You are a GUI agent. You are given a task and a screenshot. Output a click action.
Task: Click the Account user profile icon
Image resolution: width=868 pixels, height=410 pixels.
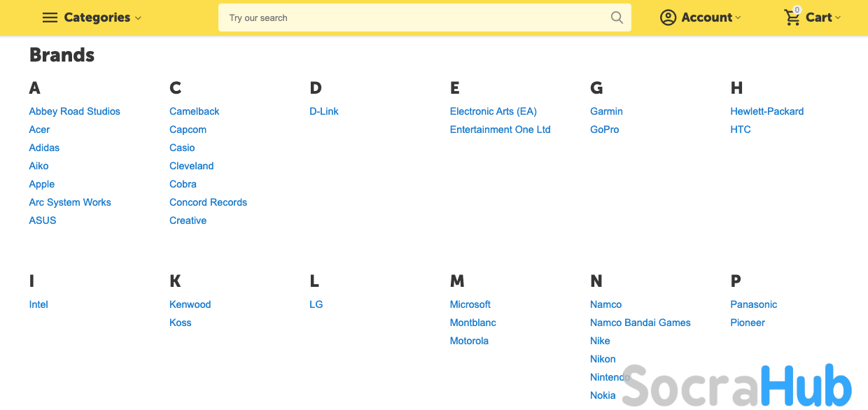click(x=668, y=17)
